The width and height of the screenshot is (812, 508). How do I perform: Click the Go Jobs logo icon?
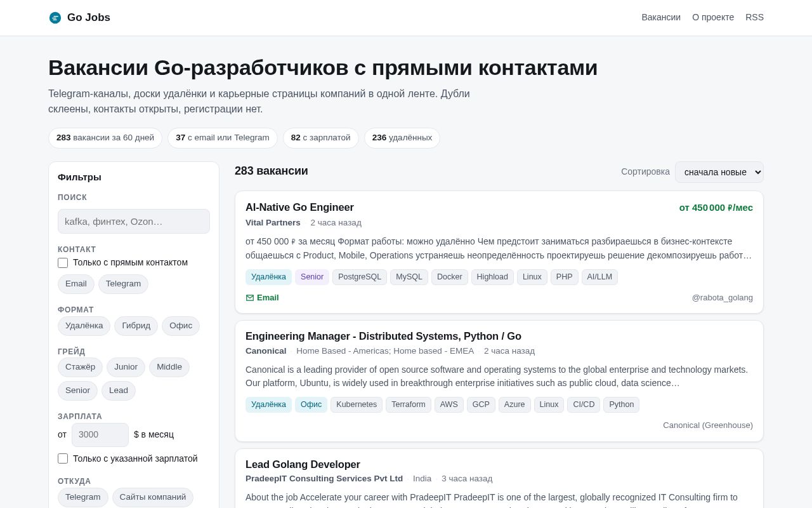pos(55,18)
